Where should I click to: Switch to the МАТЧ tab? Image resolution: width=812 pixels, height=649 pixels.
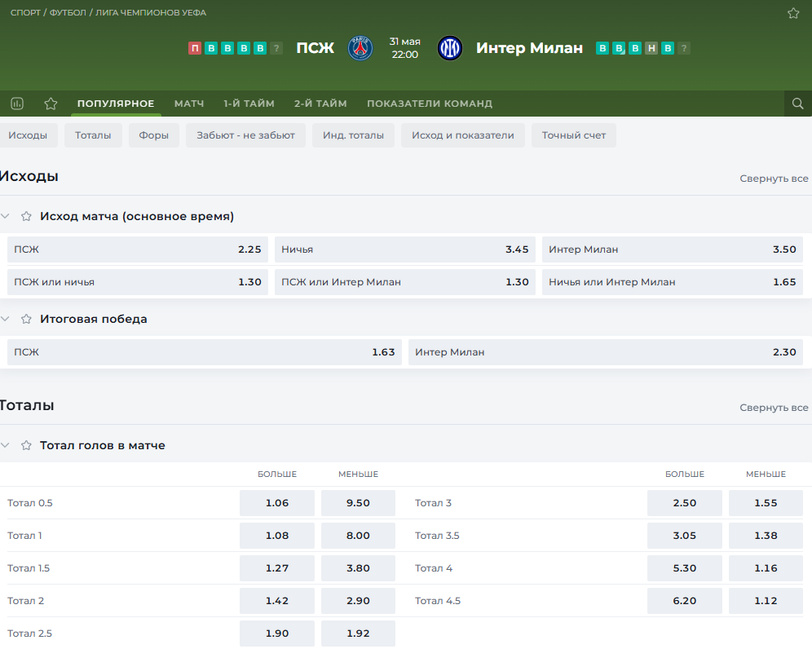click(189, 104)
